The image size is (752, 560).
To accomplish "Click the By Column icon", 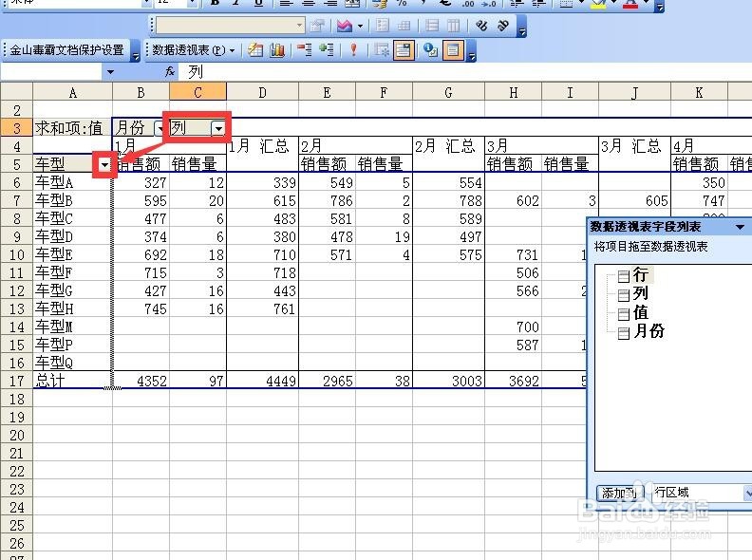I will coord(453,26).
